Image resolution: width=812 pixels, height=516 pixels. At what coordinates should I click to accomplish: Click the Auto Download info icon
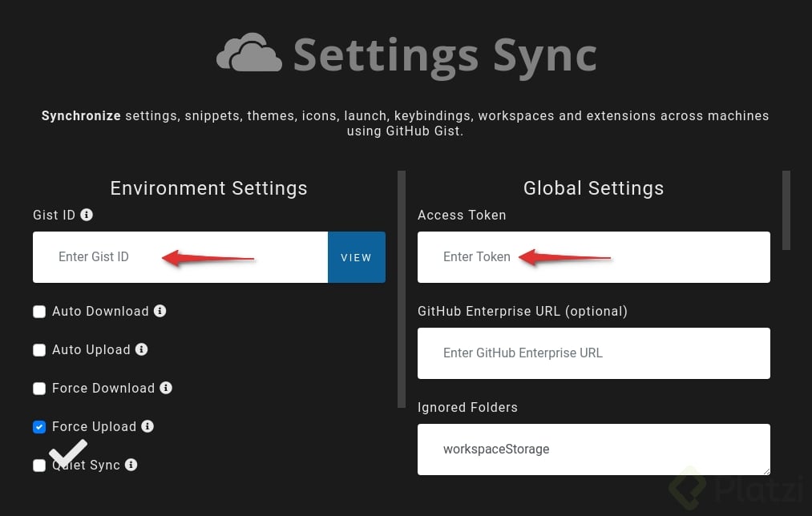click(x=160, y=311)
